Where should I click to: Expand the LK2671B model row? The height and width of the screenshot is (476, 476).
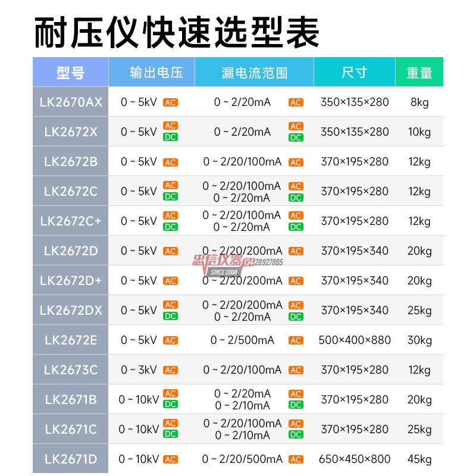71,399
